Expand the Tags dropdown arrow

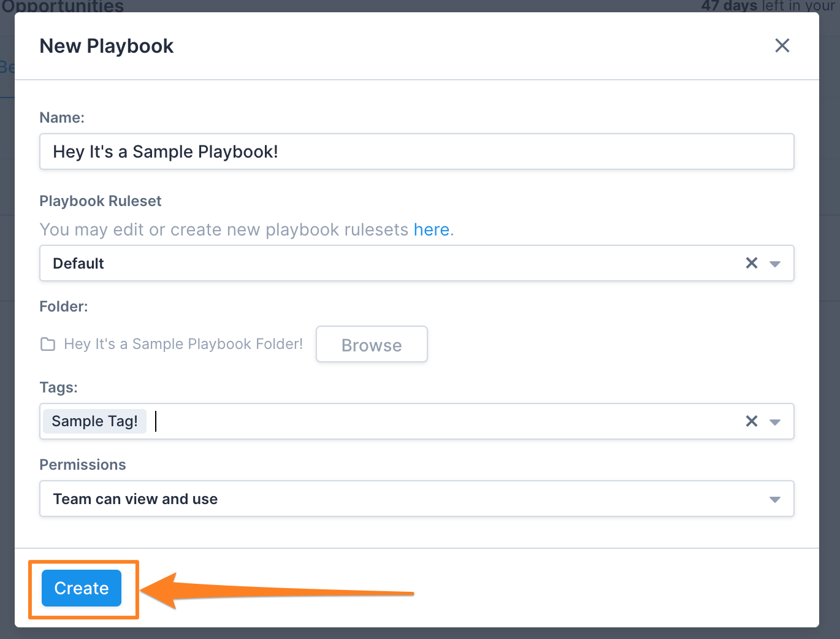(775, 422)
